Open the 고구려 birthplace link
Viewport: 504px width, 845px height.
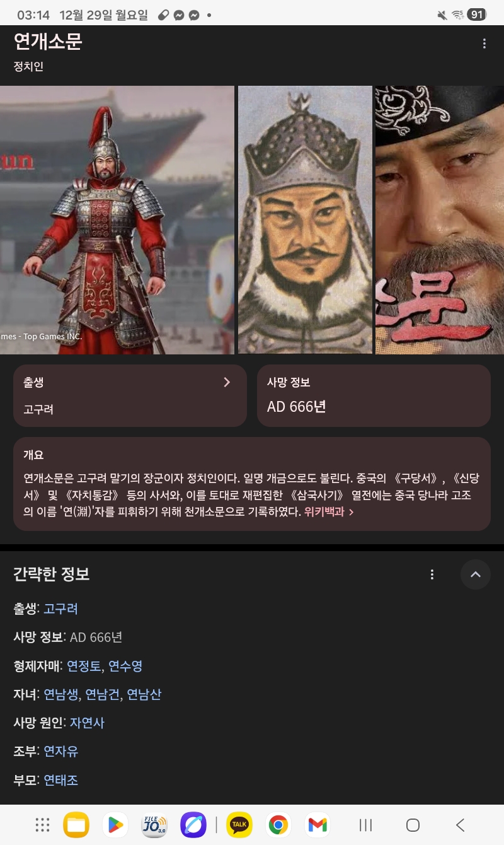pyautogui.click(x=60, y=609)
